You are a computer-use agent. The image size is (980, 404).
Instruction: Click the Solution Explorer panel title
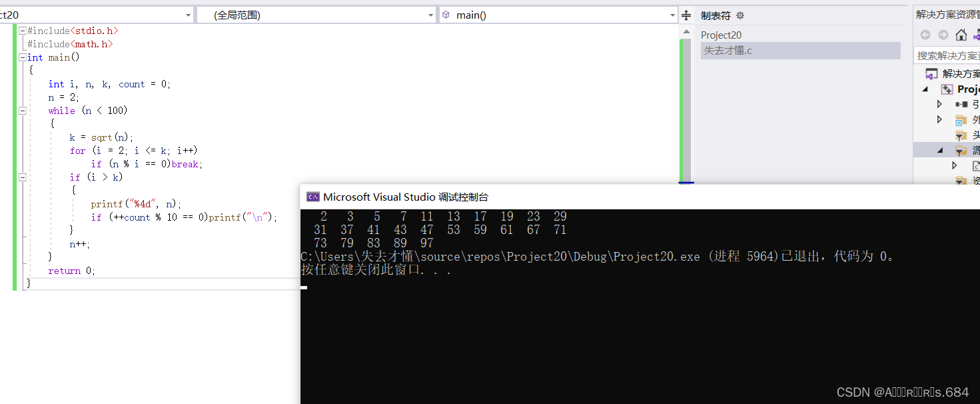coord(948,15)
